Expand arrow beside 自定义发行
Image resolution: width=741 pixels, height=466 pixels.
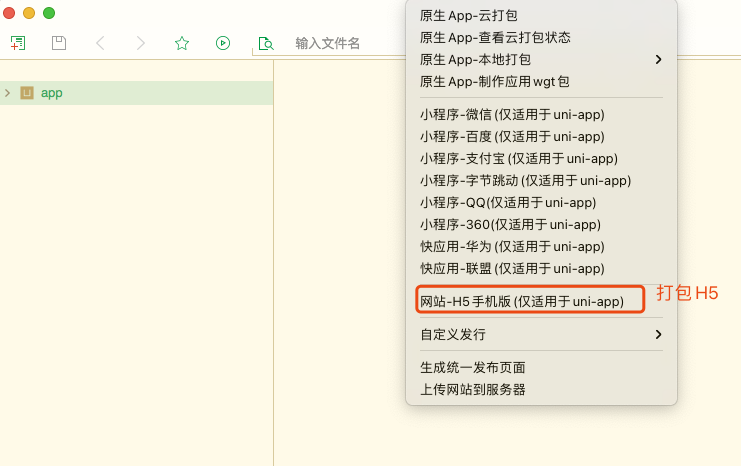[658, 334]
